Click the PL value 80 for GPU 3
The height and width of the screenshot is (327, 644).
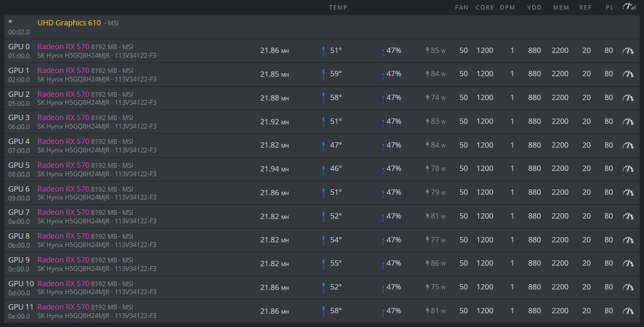tap(609, 122)
